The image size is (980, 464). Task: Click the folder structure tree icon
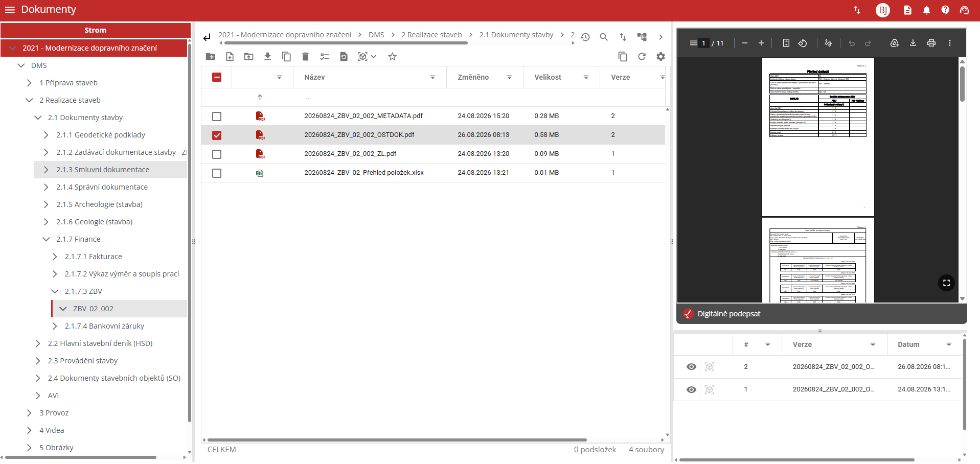[642, 37]
